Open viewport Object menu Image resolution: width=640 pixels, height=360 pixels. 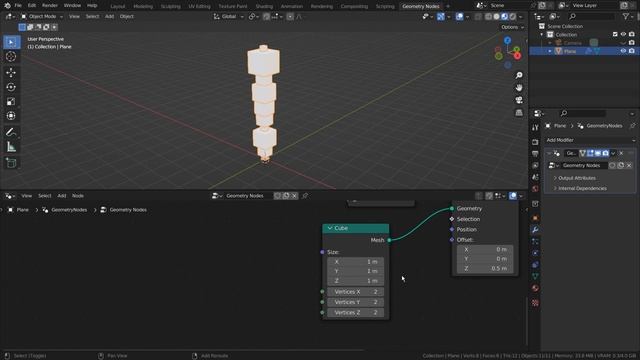point(127,16)
